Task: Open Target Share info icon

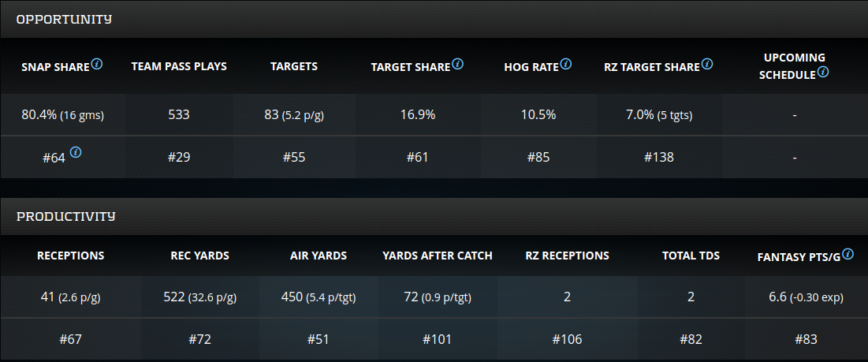Action: click(x=458, y=64)
